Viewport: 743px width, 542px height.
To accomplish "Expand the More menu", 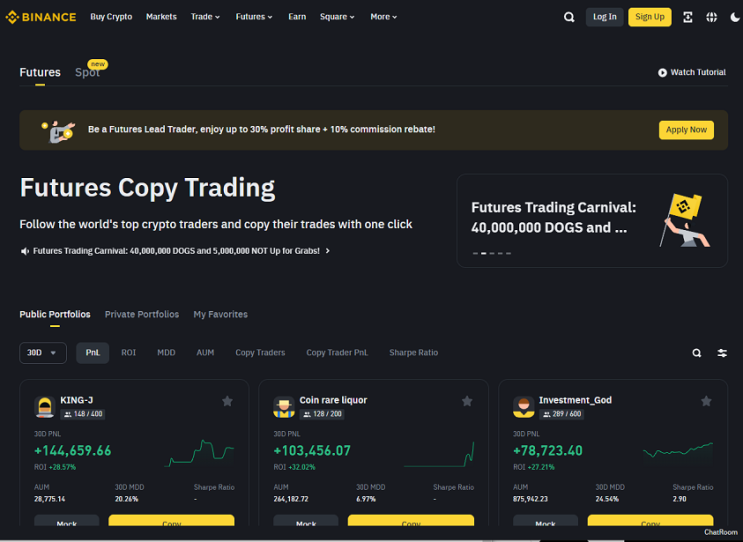I will [x=384, y=17].
